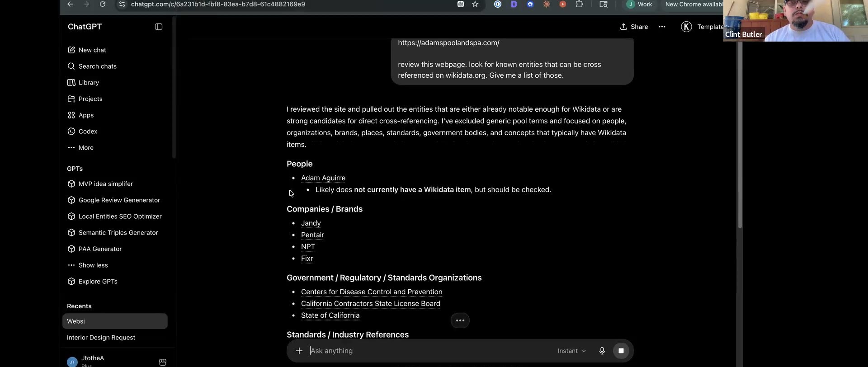Click the Clint Butler webcam thumbnail

point(796,21)
